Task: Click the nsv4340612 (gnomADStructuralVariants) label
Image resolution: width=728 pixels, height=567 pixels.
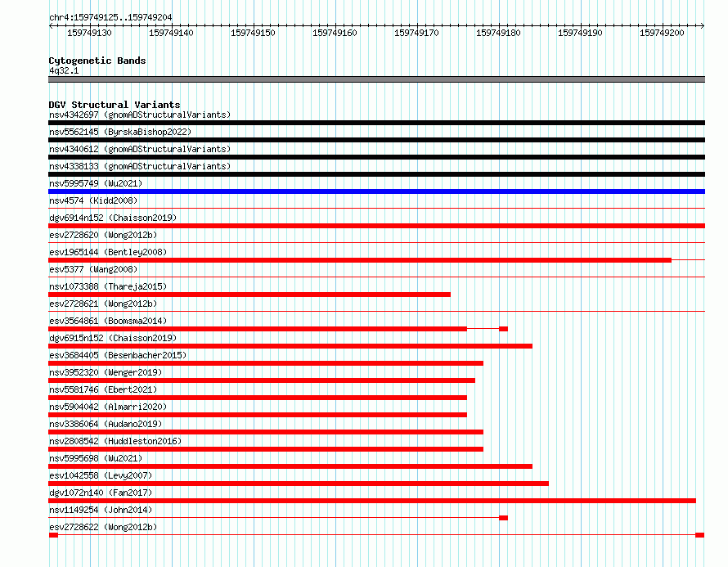Action: point(140,149)
